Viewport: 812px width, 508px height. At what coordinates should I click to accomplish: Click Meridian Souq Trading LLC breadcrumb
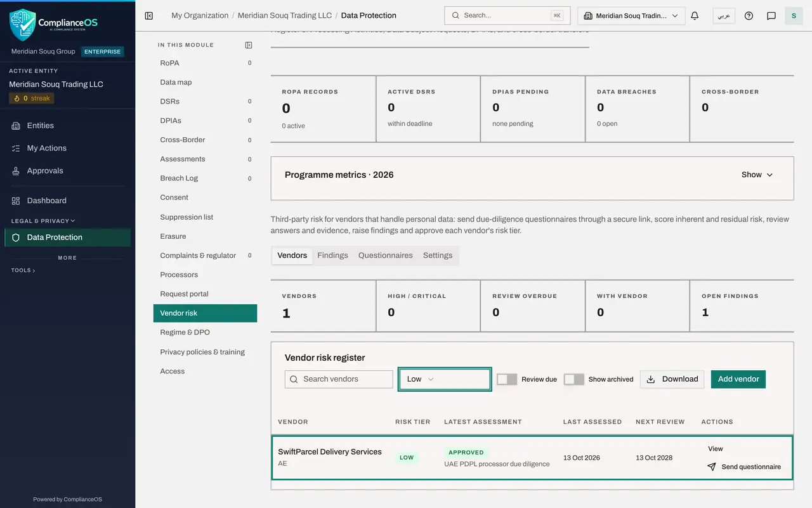(285, 16)
